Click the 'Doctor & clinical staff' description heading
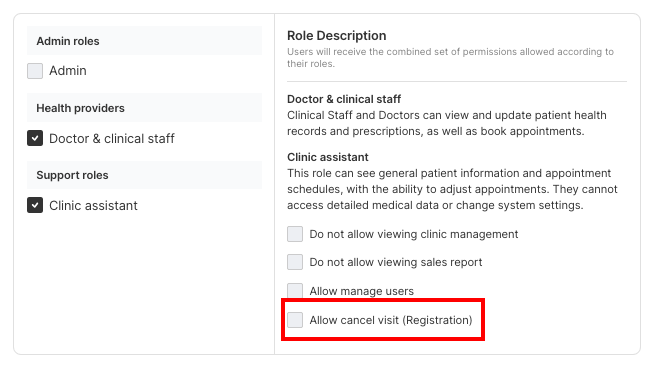The width and height of the screenshot is (654, 366). [x=344, y=99]
